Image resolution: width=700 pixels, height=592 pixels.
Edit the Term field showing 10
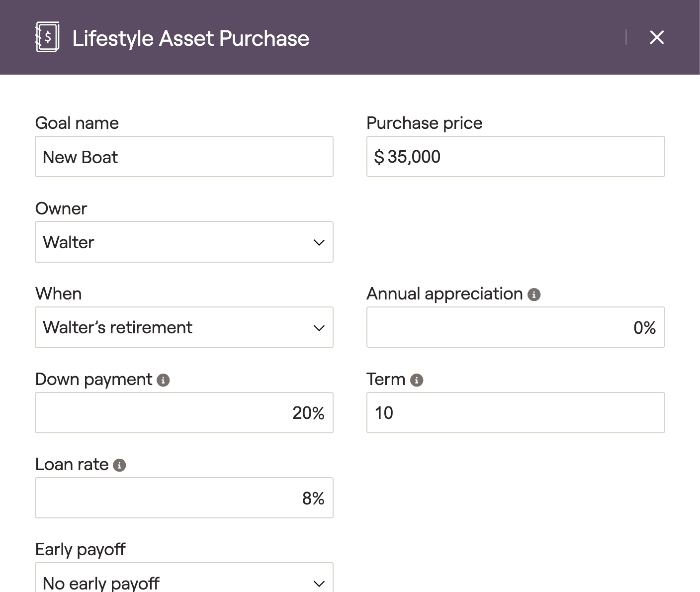[515, 413]
